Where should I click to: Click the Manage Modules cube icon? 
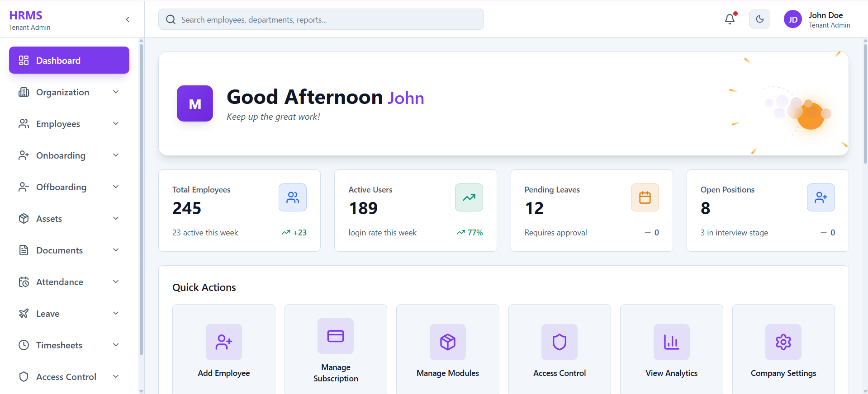coord(447,342)
